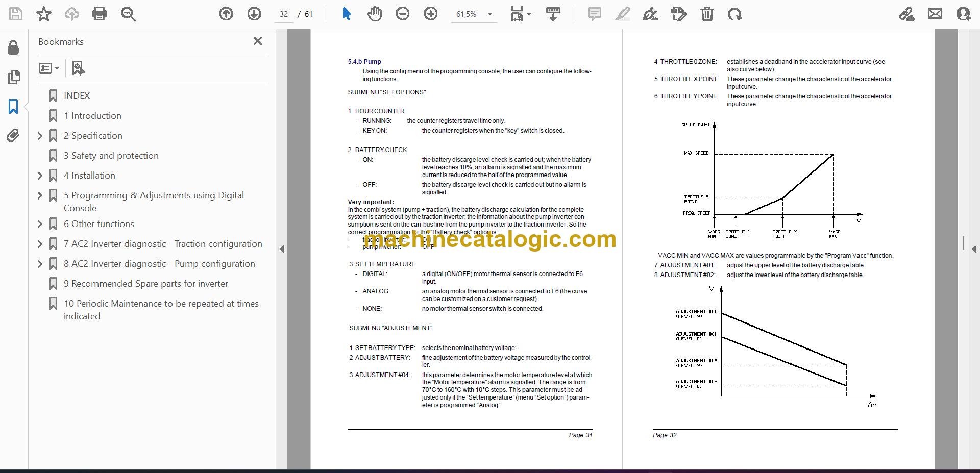This screenshot has height=473, width=980.
Task: Open the INDEX bookmark
Action: pyautogui.click(x=77, y=96)
